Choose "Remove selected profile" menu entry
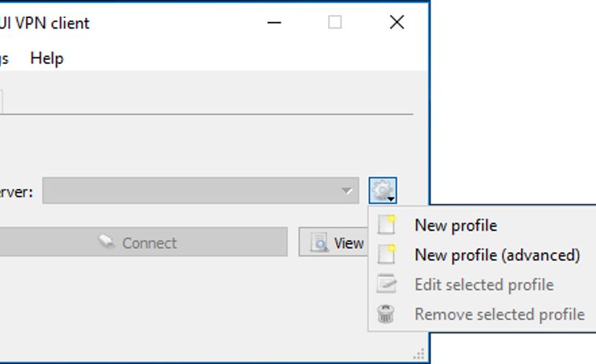Viewport: 596px width, 364px height. pyautogui.click(x=499, y=314)
